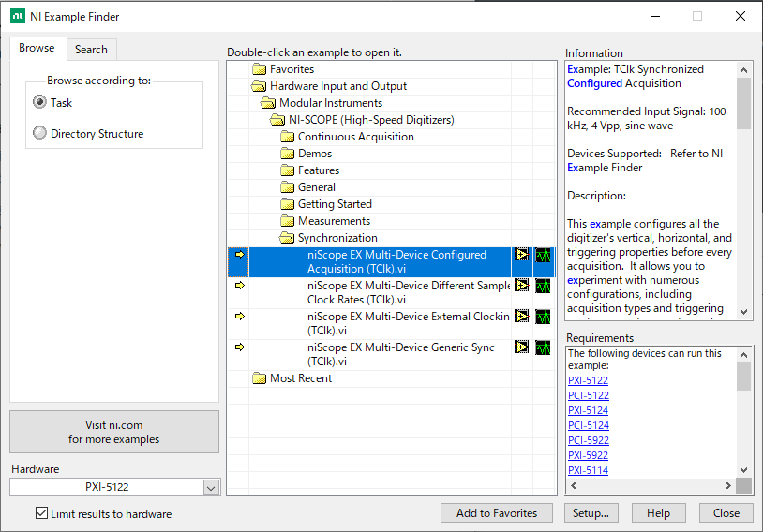Click the Add to Favorites button
Screen dimensions: 763x532
[497, 513]
